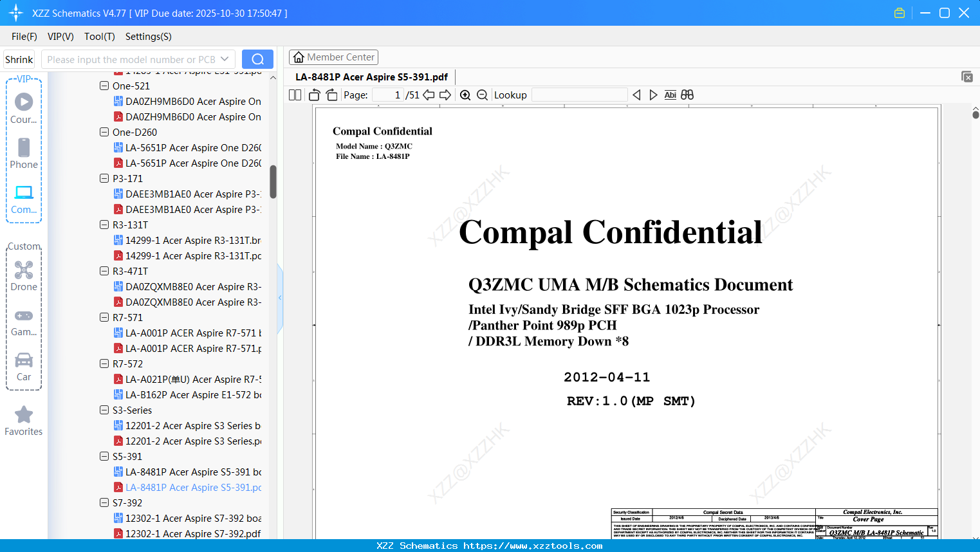Rotate the page counterclockwise

click(x=315, y=95)
